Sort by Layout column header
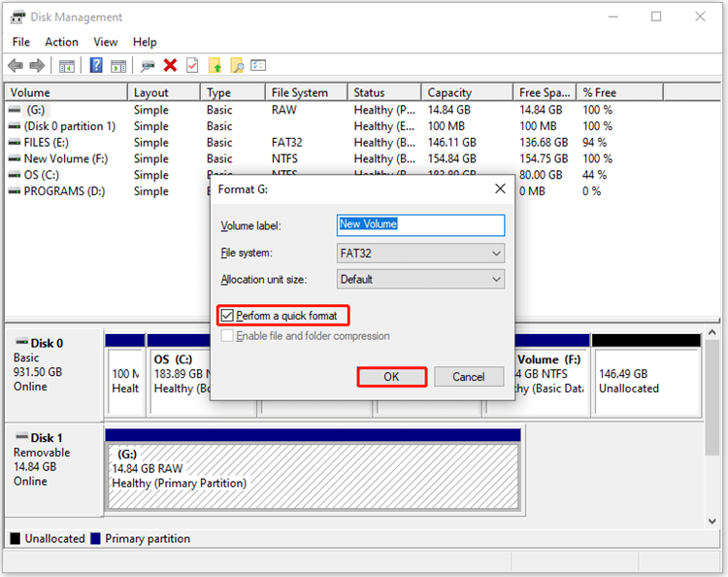Screen dimensions: 728x577 click(164, 92)
